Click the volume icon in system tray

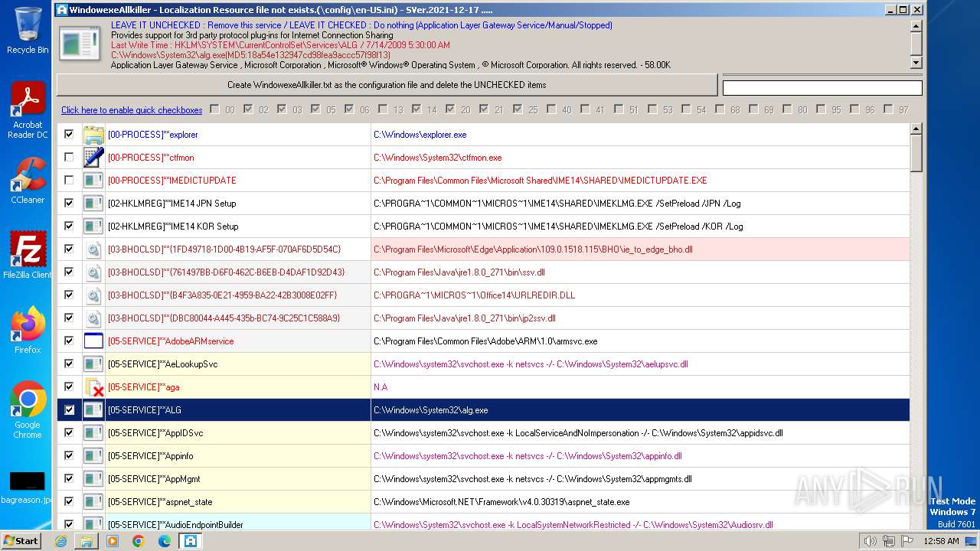pos(870,541)
